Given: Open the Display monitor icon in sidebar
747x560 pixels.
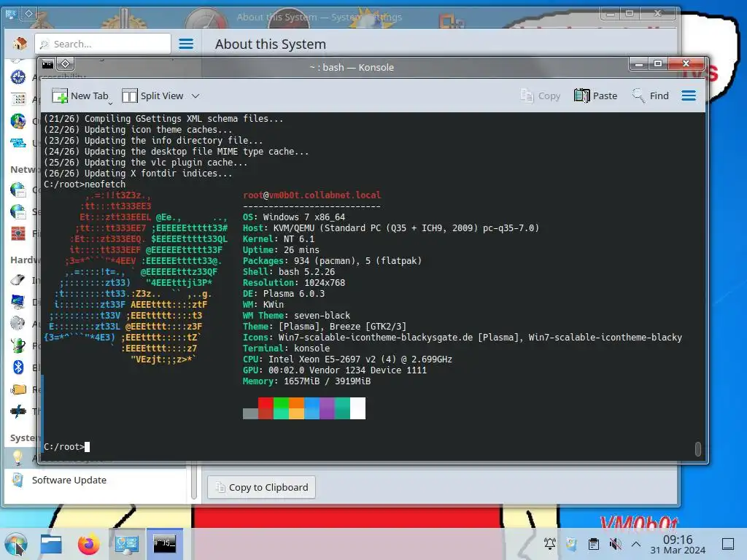Looking at the screenshot, I should [x=18, y=301].
